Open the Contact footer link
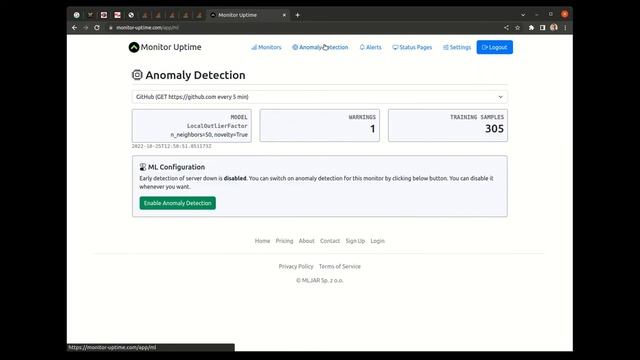 (330, 241)
